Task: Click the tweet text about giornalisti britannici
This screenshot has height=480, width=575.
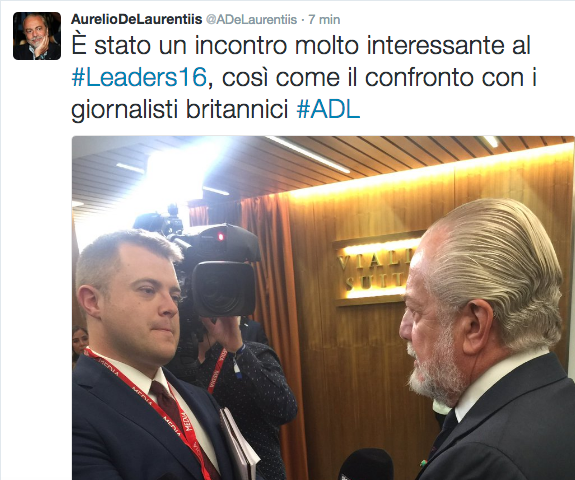Action: coord(180,110)
